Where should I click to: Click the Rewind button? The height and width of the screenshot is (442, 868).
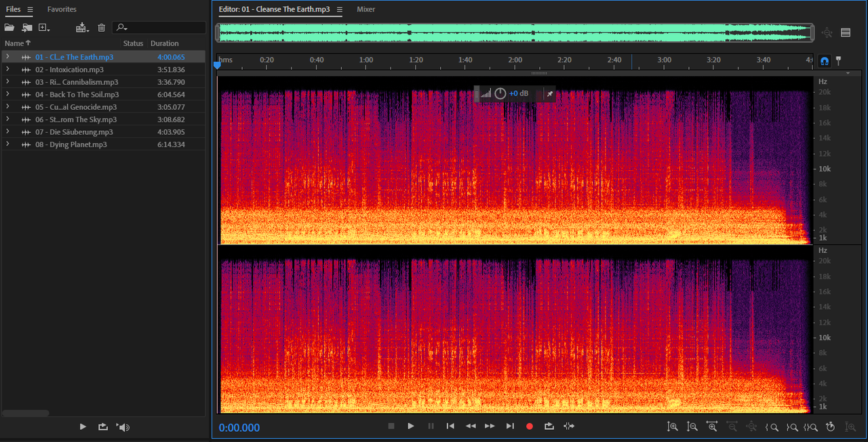[x=471, y=426]
